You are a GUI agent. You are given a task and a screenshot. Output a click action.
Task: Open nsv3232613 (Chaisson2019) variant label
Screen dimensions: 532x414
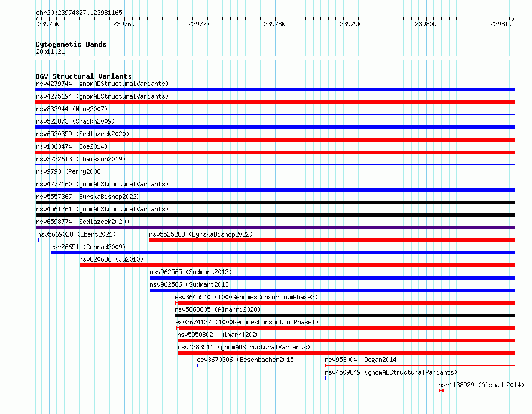point(81,159)
